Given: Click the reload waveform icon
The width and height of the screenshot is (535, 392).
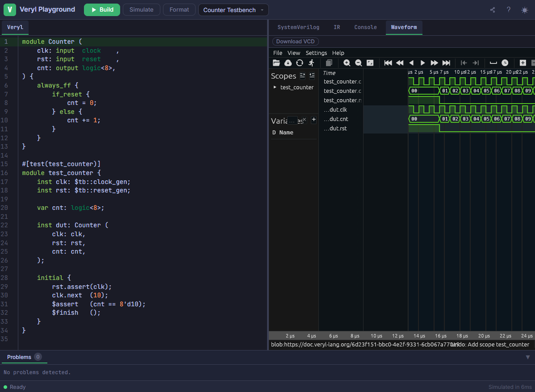Looking at the screenshot, I should click(x=300, y=63).
